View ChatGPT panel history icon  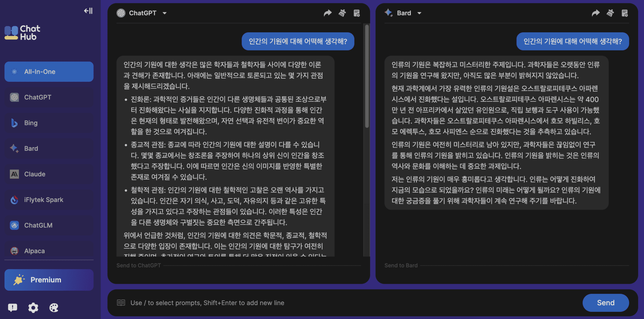[357, 13]
